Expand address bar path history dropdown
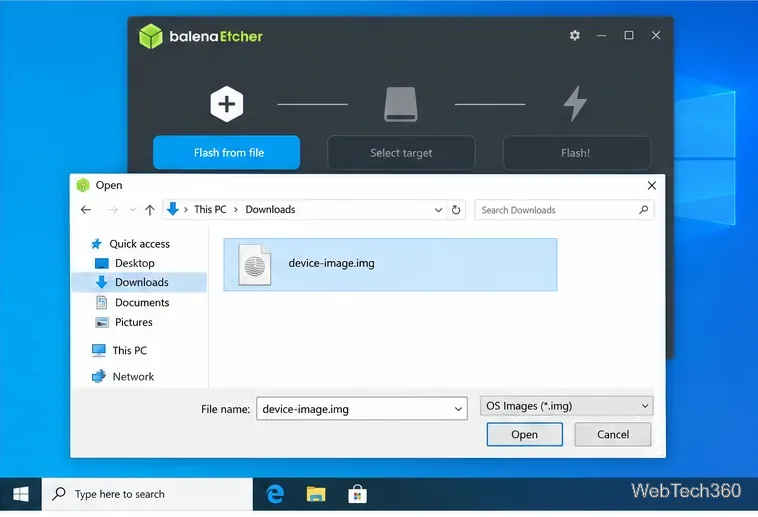This screenshot has height=517, width=758. point(438,210)
